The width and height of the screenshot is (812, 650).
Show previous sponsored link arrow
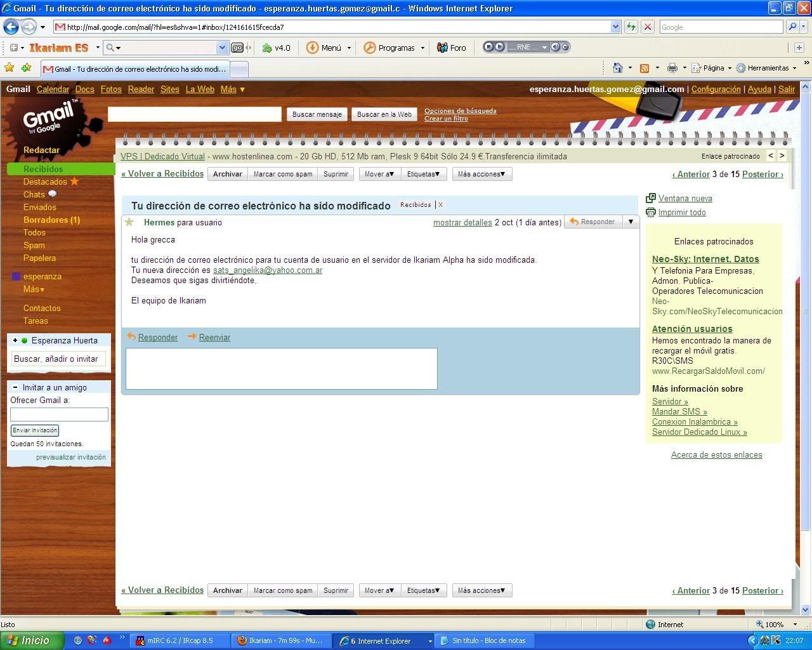pos(771,156)
